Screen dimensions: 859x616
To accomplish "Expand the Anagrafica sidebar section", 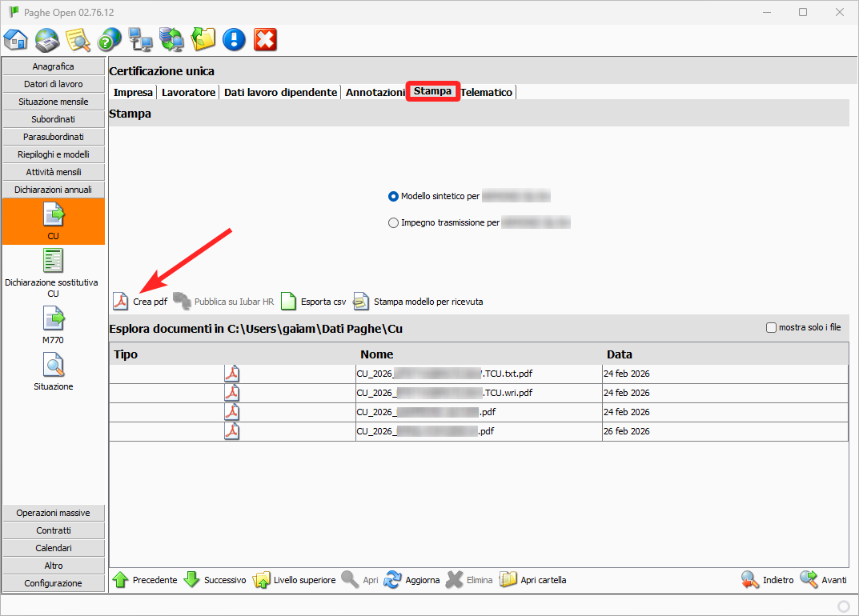I will [x=54, y=66].
